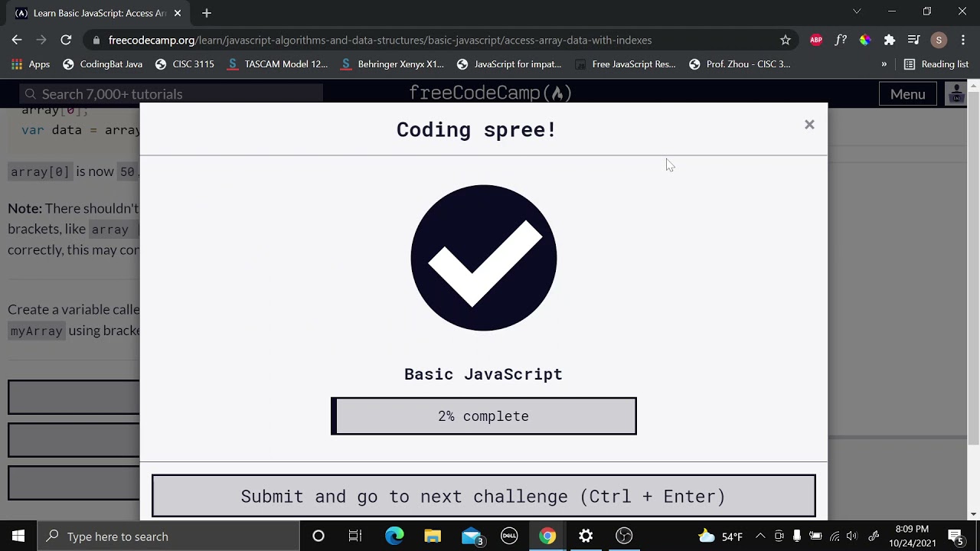Open the Chrome three-dot menu
The image size is (980, 551).
(963, 40)
